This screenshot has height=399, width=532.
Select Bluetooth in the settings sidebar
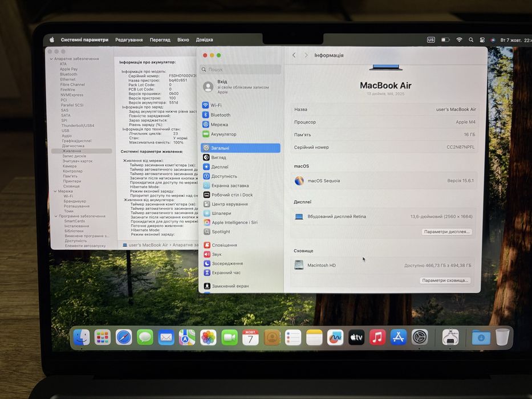click(x=240, y=115)
